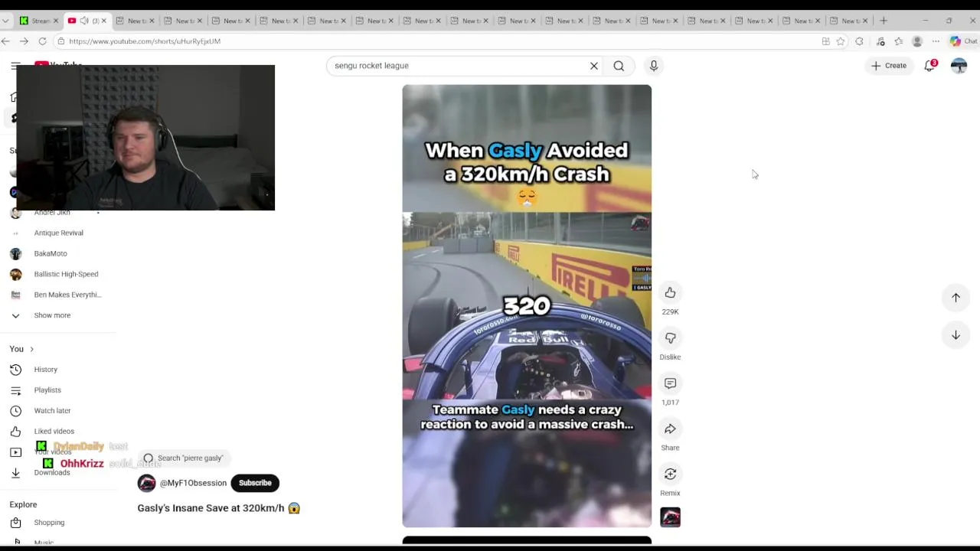The height and width of the screenshot is (551, 980).
Task: Reload the page
Action: pyautogui.click(x=42, y=41)
